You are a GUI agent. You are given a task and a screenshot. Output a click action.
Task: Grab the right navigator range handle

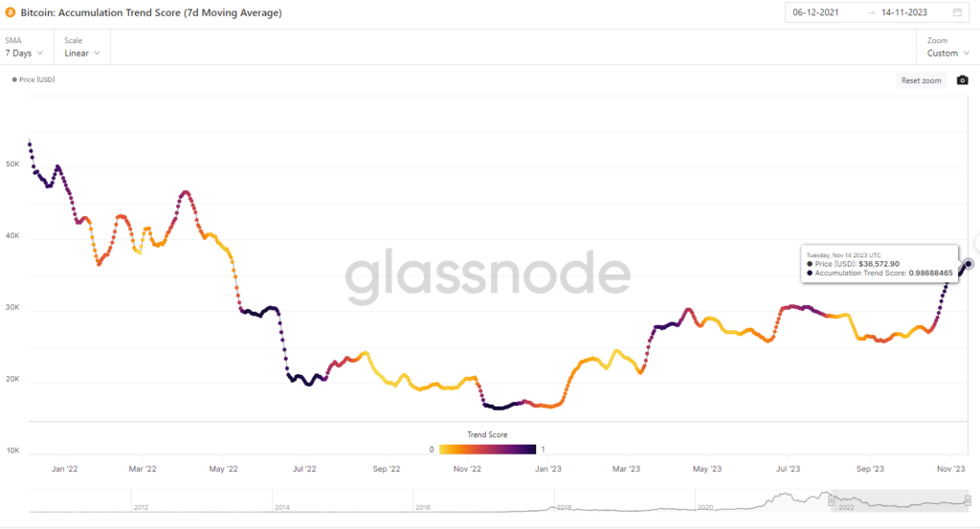point(968,500)
